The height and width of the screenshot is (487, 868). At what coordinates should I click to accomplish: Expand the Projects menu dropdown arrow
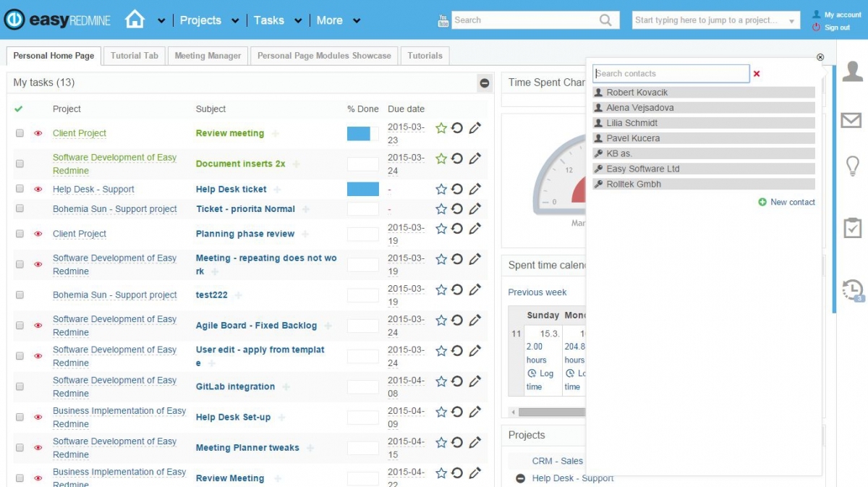(x=234, y=21)
